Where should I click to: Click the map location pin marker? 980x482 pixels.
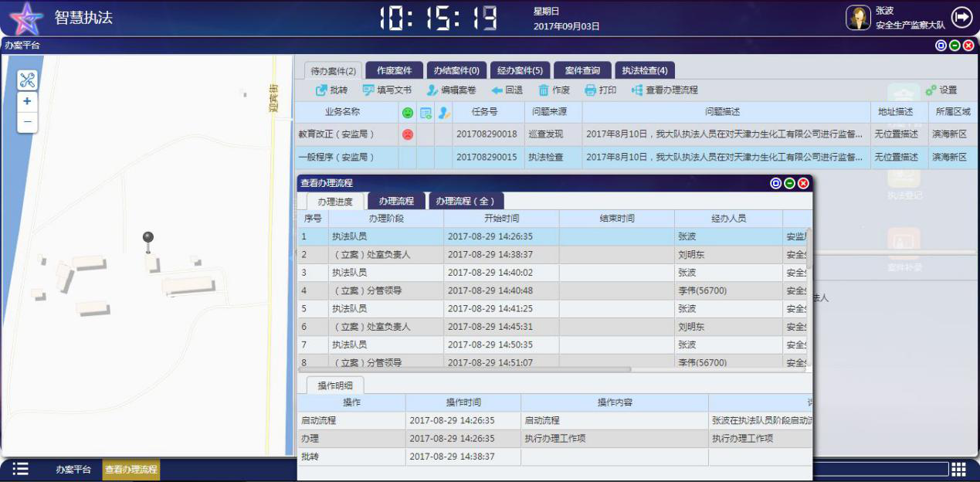point(148,239)
